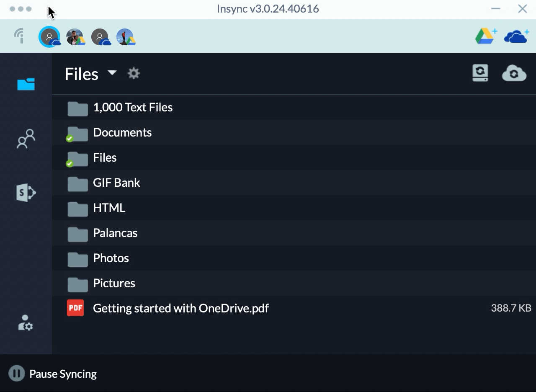Viewport: 536px width, 392px height.
Task: Open the feed activity icon
Action: 19,36
